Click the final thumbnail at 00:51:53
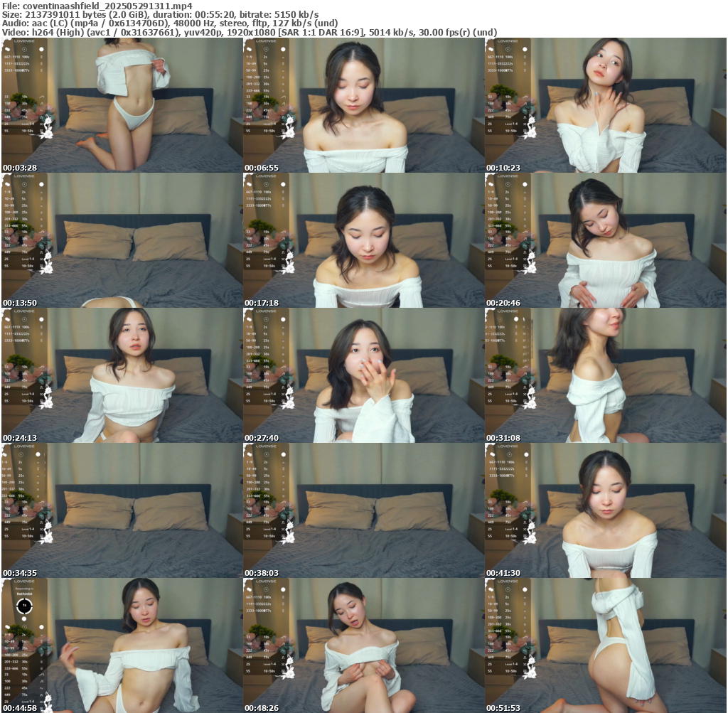 (605, 645)
